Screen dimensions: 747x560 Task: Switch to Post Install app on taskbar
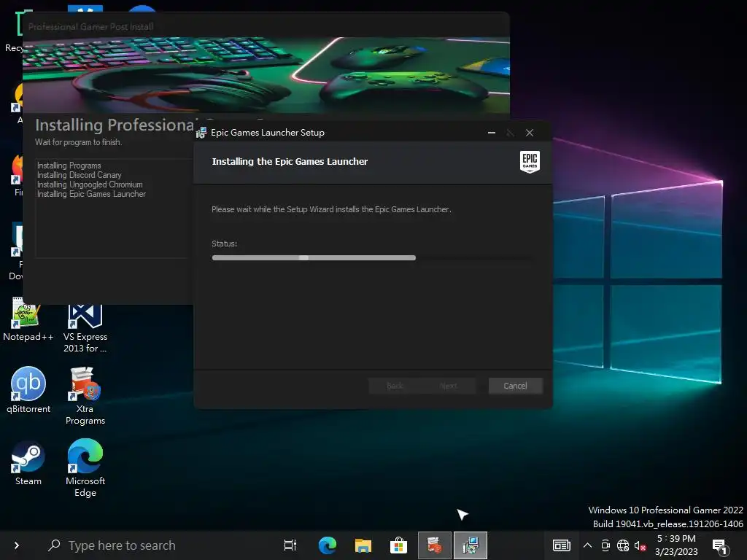(435, 545)
